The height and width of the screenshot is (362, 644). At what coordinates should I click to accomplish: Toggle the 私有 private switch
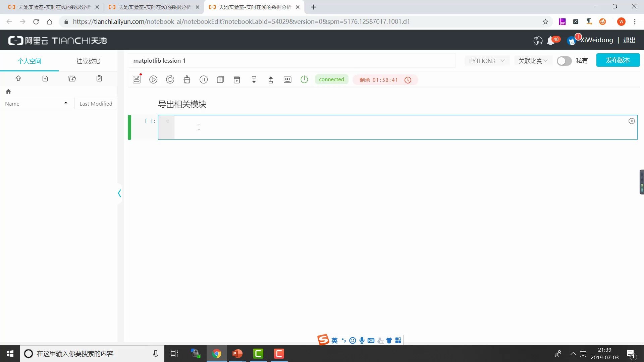tap(564, 61)
